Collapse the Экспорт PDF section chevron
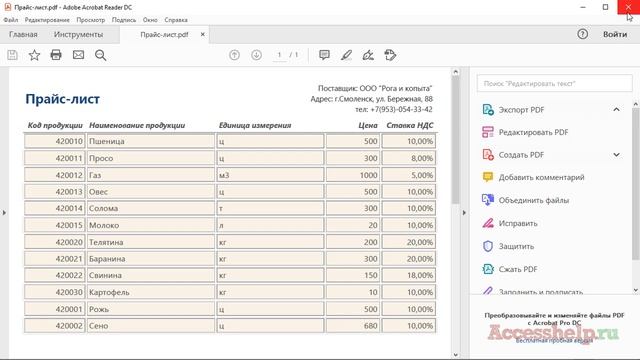Viewport: 640px width, 360px height. pyautogui.click(x=616, y=109)
